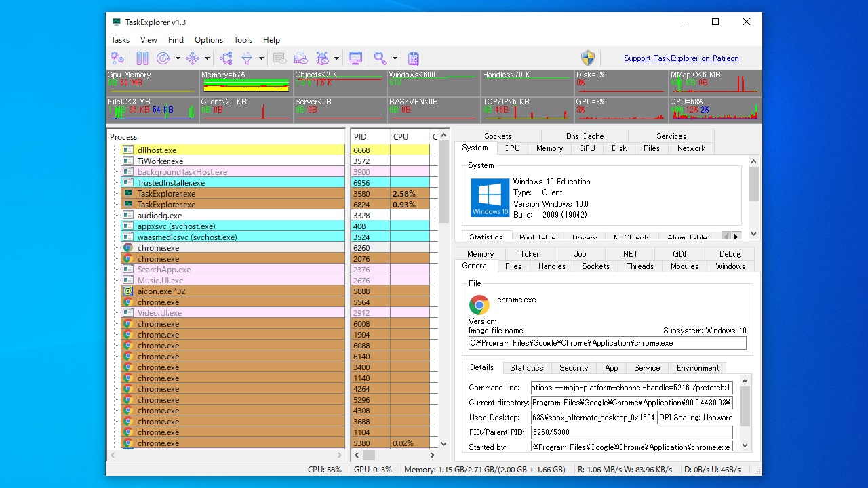This screenshot has height=488, width=868.
Task: Click the Memory=67% graph panel
Action: click(246, 83)
